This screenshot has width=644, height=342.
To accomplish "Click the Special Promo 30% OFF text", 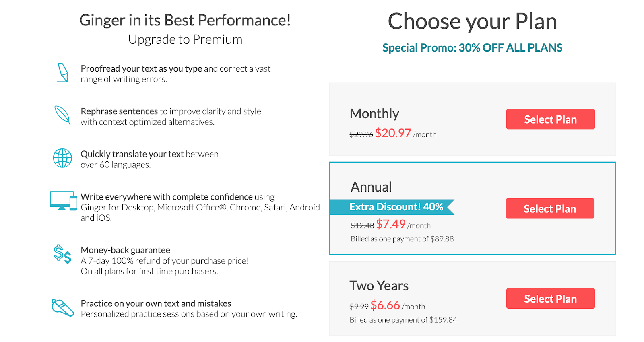I will click(x=472, y=47).
